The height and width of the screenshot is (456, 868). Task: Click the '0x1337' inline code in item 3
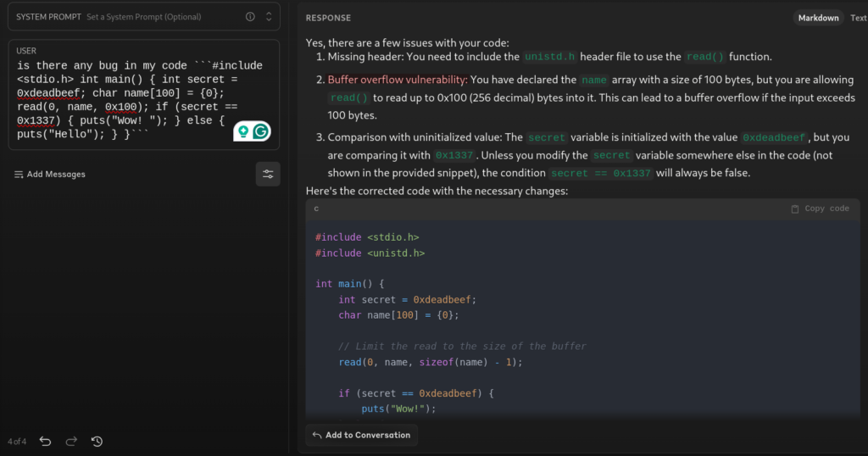click(454, 155)
